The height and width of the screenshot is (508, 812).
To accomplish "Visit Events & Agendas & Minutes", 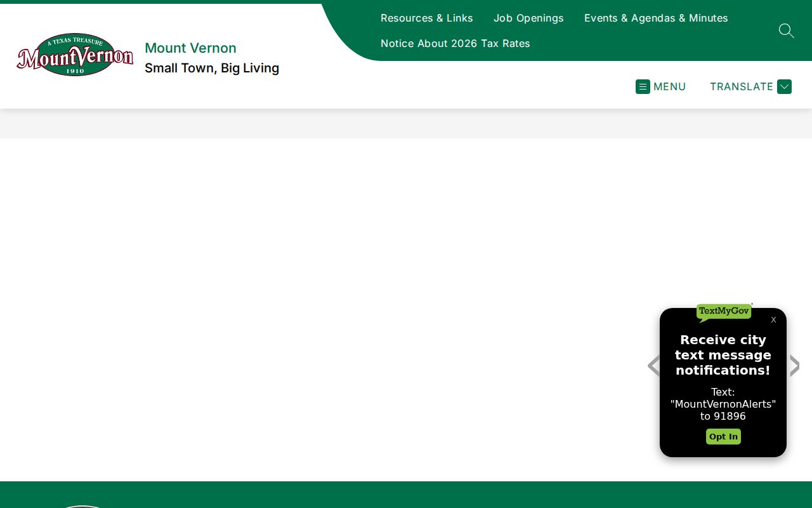I will [656, 18].
